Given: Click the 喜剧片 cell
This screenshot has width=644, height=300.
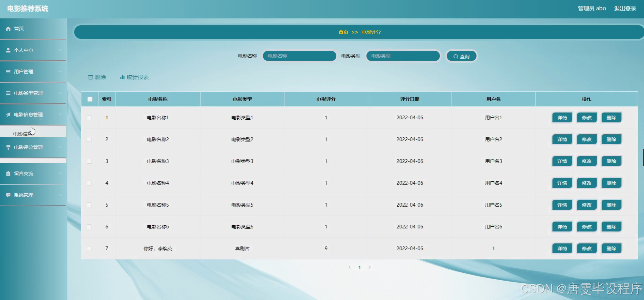Looking at the screenshot, I should [x=242, y=249].
